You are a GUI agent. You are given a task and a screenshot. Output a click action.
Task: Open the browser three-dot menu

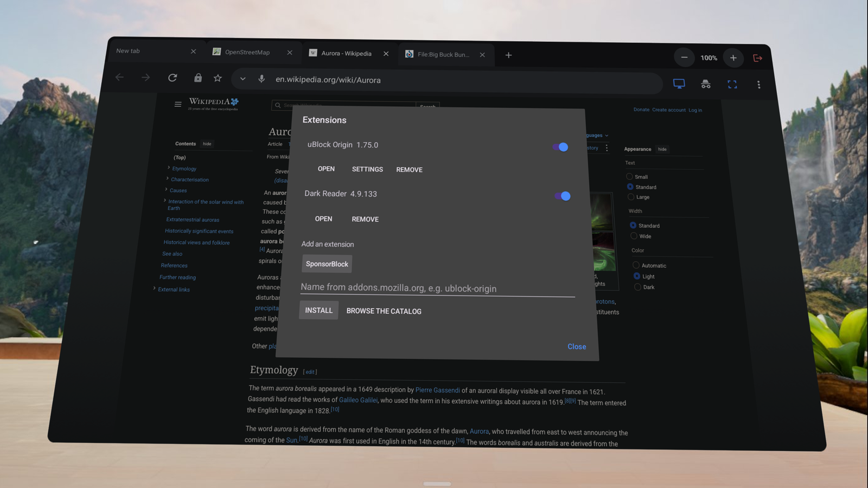758,85
